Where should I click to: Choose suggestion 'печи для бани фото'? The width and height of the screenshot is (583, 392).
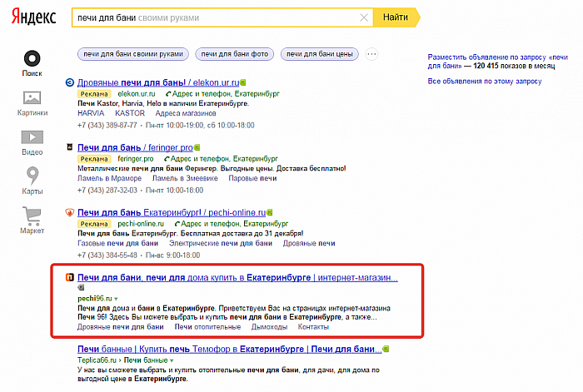pyautogui.click(x=235, y=54)
